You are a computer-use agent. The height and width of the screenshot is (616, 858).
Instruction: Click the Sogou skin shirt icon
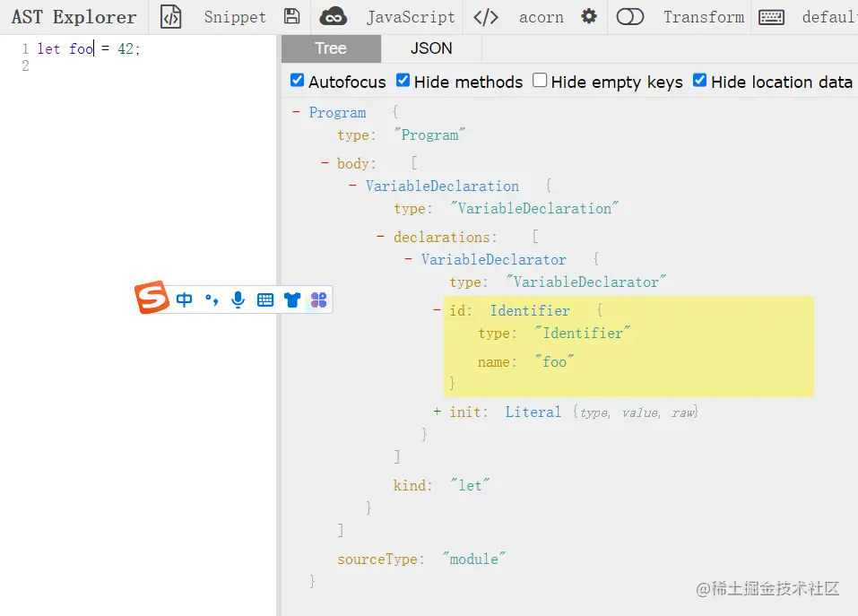coord(292,299)
